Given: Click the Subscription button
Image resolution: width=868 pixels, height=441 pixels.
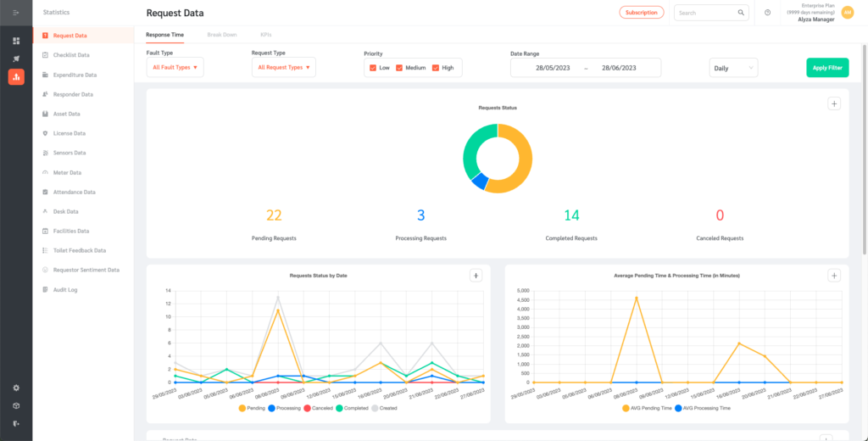Looking at the screenshot, I should (641, 13).
